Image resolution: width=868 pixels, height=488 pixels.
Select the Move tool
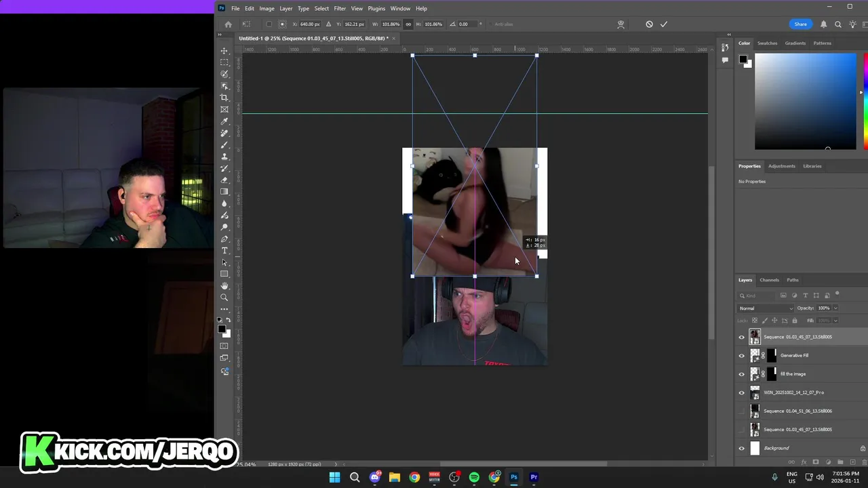pyautogui.click(x=224, y=51)
